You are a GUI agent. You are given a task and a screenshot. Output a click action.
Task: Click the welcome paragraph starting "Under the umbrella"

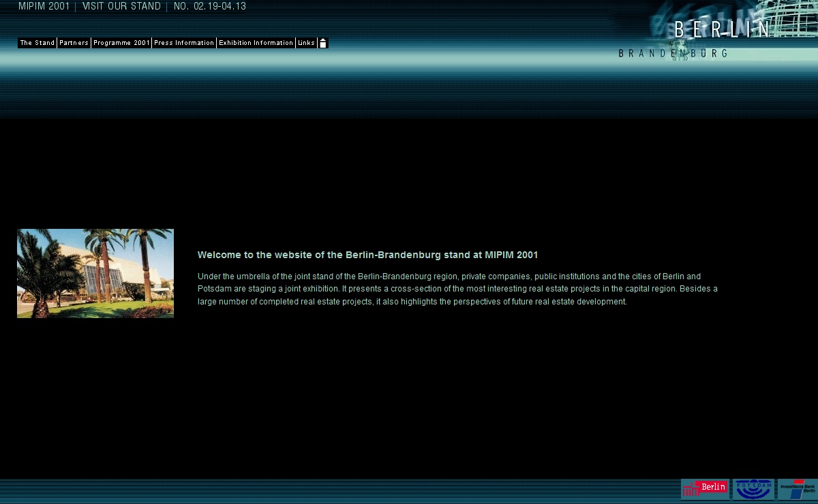[x=457, y=289]
